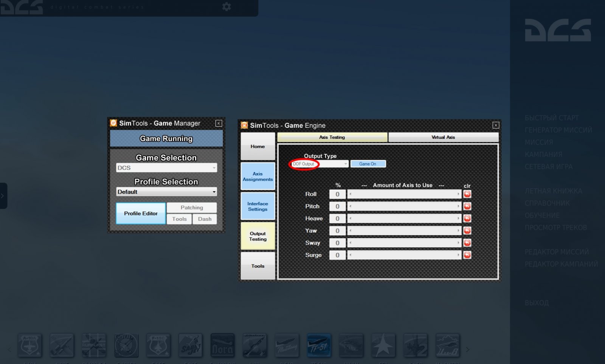The height and width of the screenshot is (364, 605).
Task: Clear the Roll axis with red reset icon
Action: point(467,194)
